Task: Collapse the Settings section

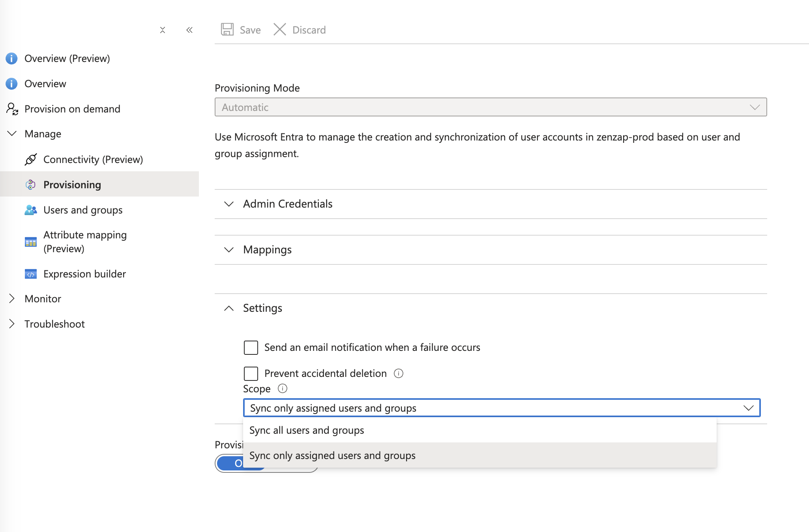Action: 262,308
